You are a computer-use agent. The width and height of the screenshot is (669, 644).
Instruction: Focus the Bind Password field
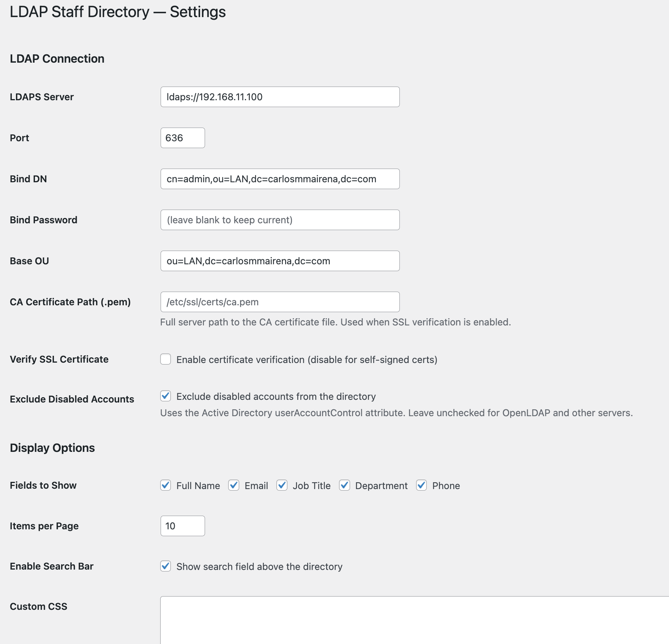(280, 220)
